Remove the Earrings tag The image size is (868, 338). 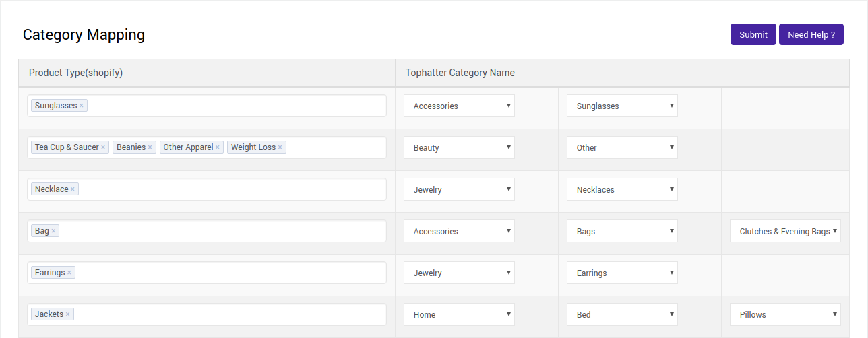[x=69, y=273]
